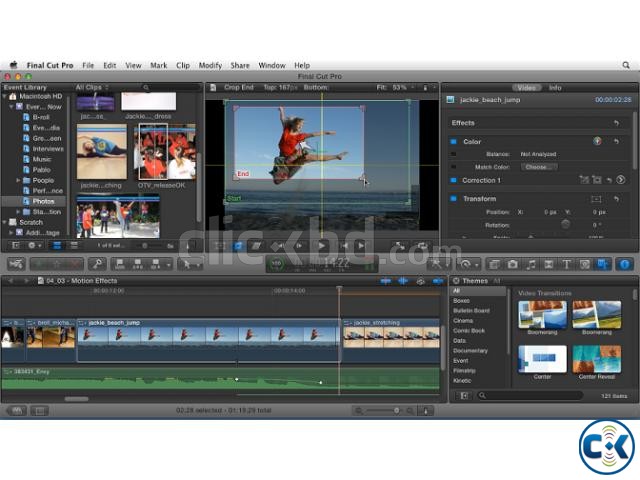This screenshot has width=640, height=480.
Task: Collapse the Macintosh HD disclosure triangle
Action: [x=5, y=96]
